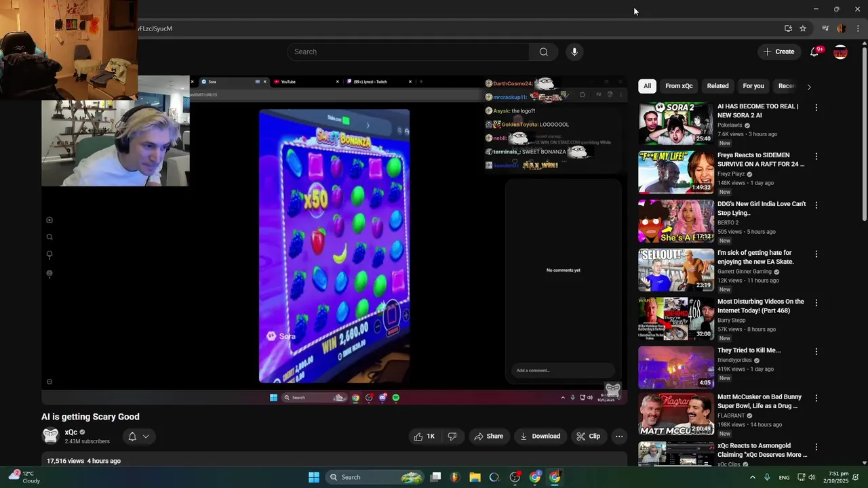
Task: Open options for Matt McCusker video
Action: coord(816,399)
